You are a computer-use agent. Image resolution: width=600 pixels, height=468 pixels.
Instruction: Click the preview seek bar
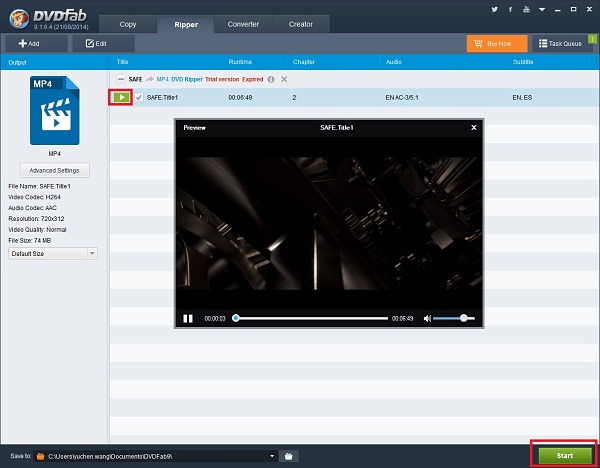[311, 318]
